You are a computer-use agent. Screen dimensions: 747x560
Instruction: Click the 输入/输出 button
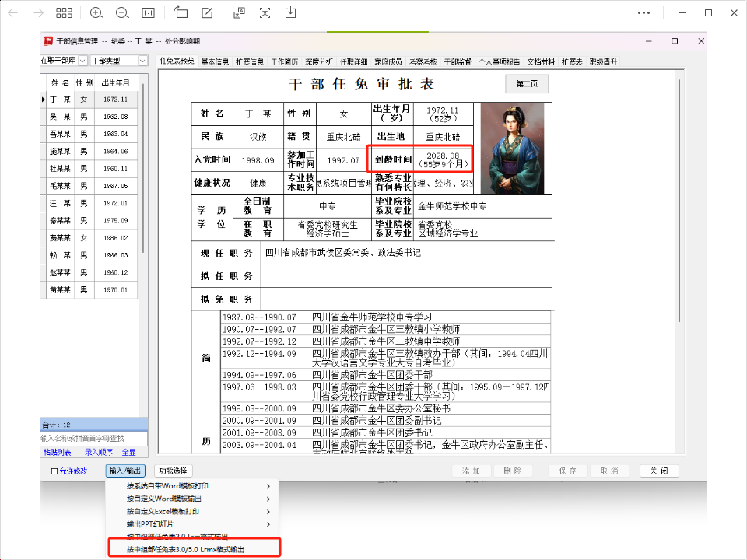125,471
